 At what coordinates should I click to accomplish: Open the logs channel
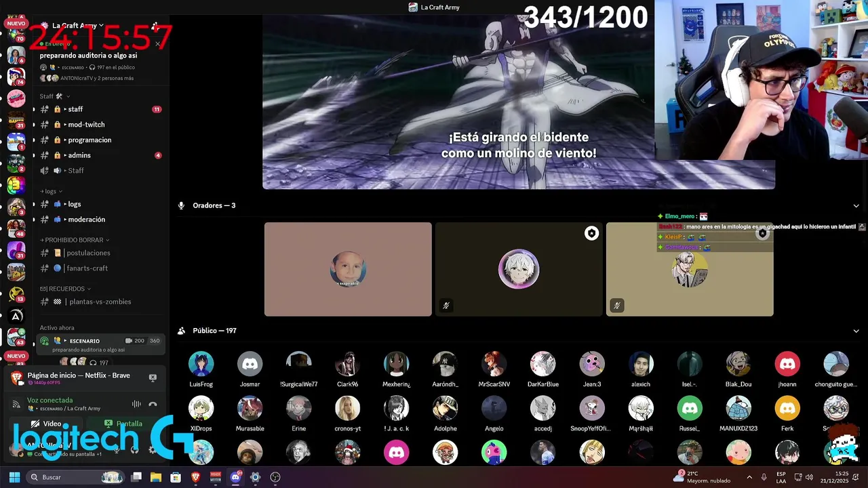tap(100, 204)
